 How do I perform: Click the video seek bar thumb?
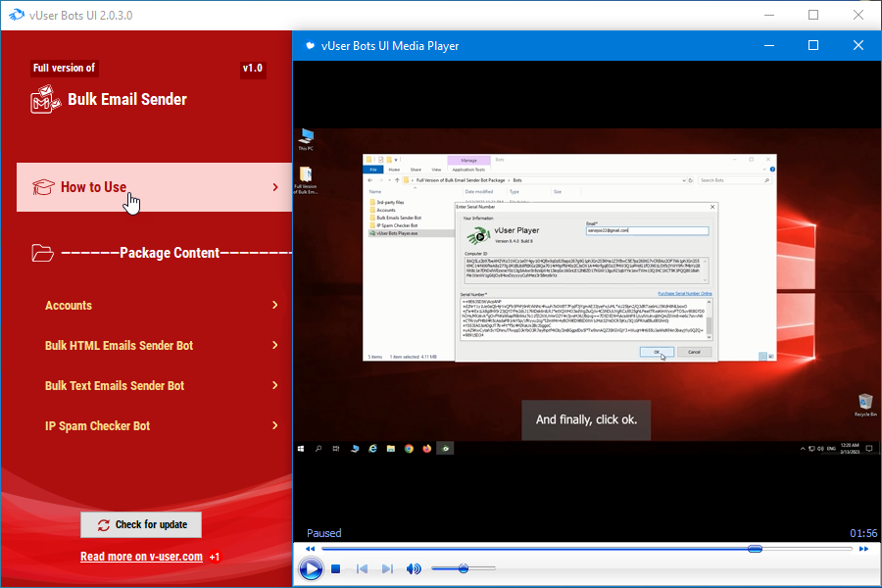click(755, 549)
